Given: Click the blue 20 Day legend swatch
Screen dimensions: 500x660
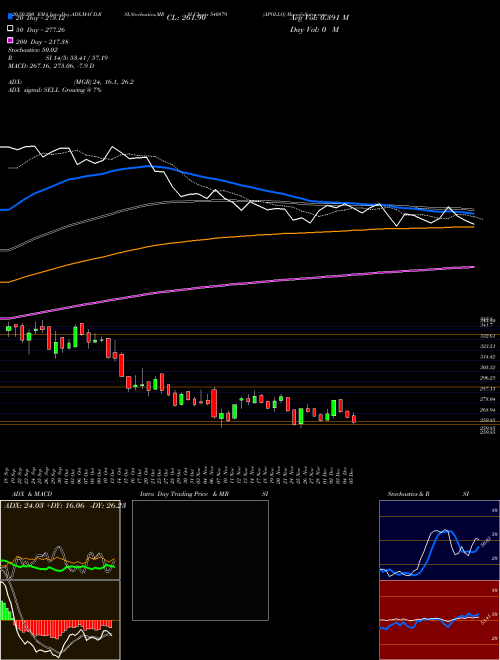Looking at the screenshot, I should tap(11, 16).
